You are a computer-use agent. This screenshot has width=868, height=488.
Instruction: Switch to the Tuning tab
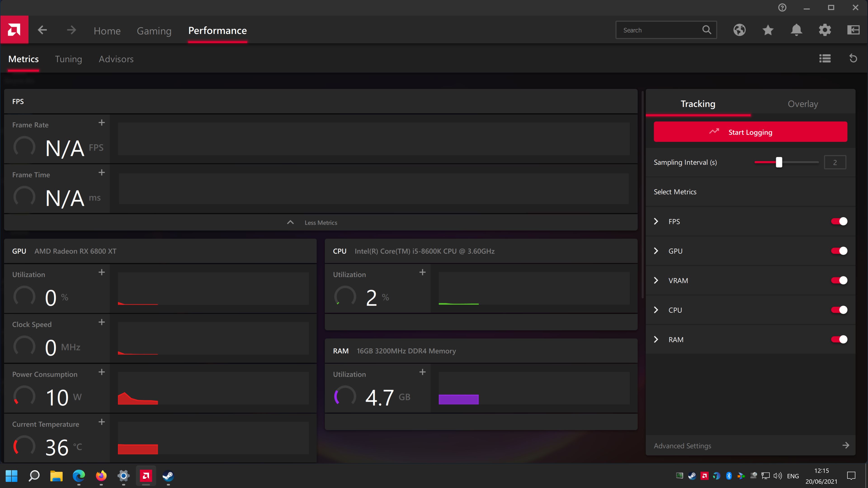click(68, 59)
